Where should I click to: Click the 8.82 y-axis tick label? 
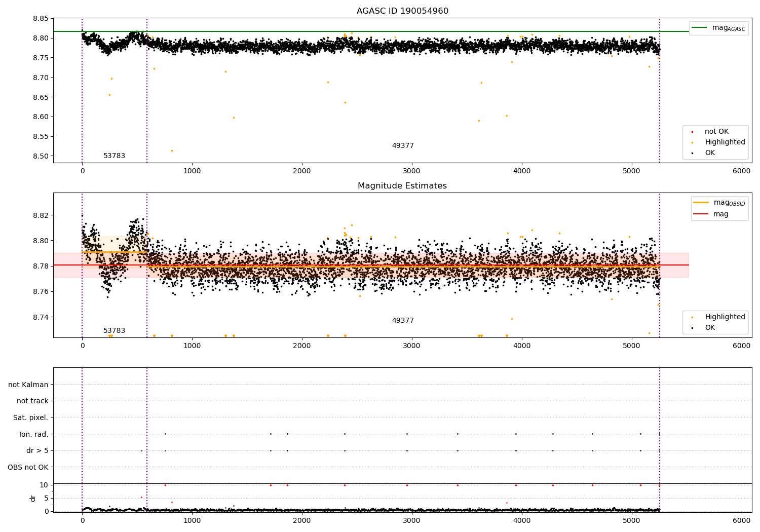pos(41,215)
